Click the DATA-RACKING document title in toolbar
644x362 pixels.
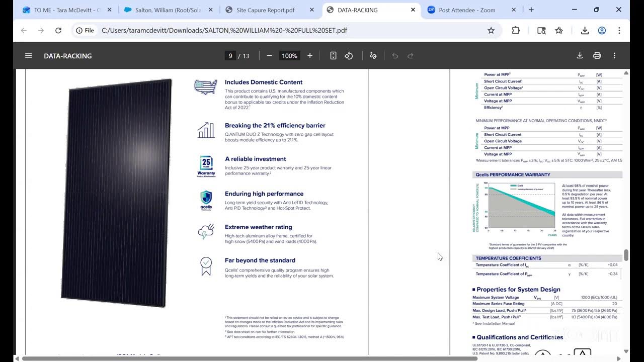click(x=68, y=56)
